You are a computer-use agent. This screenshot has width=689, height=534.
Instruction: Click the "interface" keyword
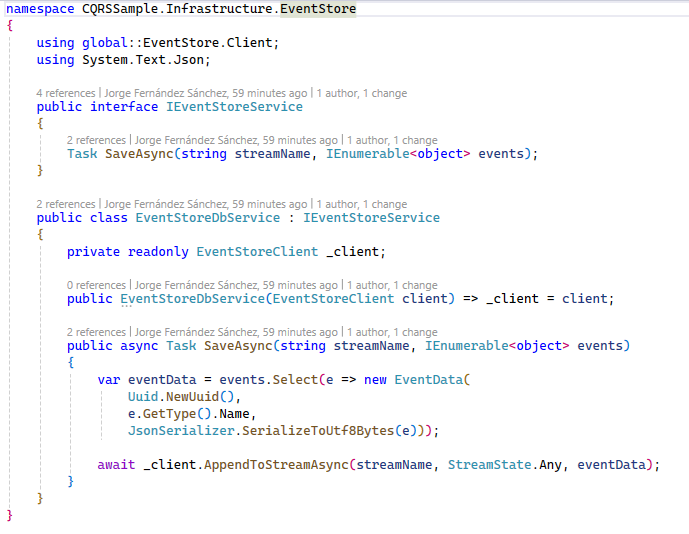(124, 107)
